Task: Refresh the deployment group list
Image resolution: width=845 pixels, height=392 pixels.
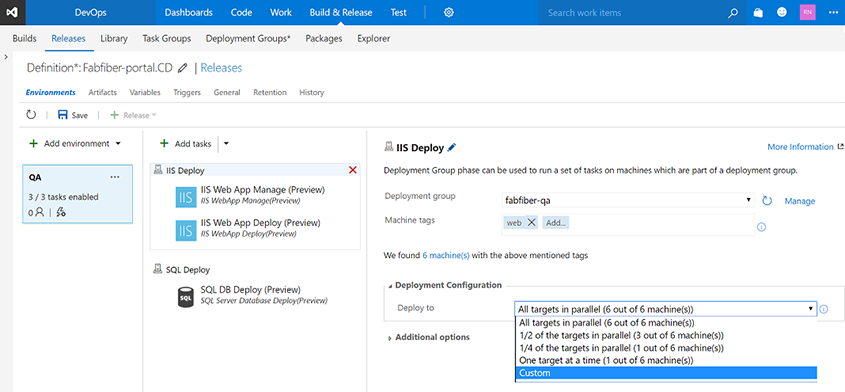Action: tap(767, 201)
